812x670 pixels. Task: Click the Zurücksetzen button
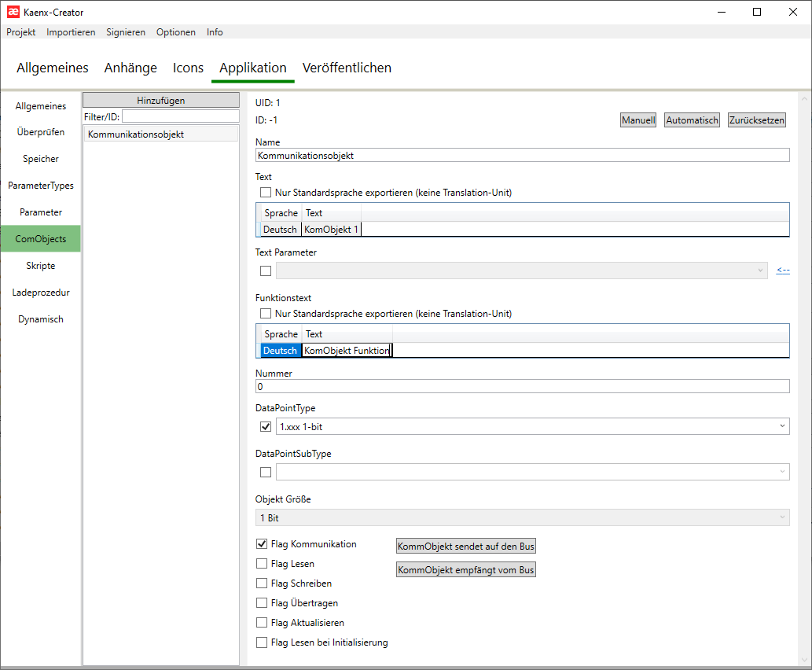757,120
